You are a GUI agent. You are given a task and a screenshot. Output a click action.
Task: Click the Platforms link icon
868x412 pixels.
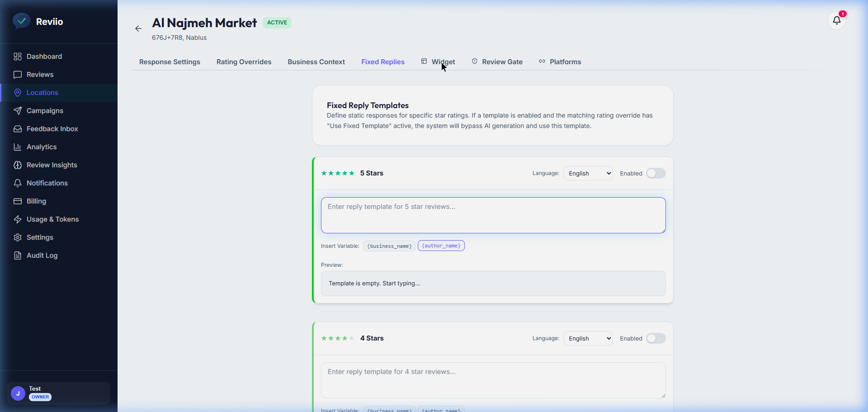point(542,62)
